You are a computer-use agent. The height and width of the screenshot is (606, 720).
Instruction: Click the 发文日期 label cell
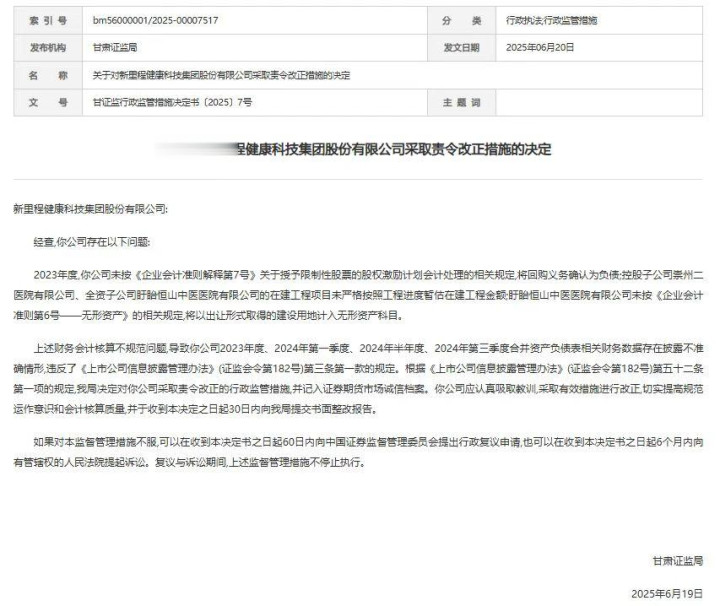(461, 48)
